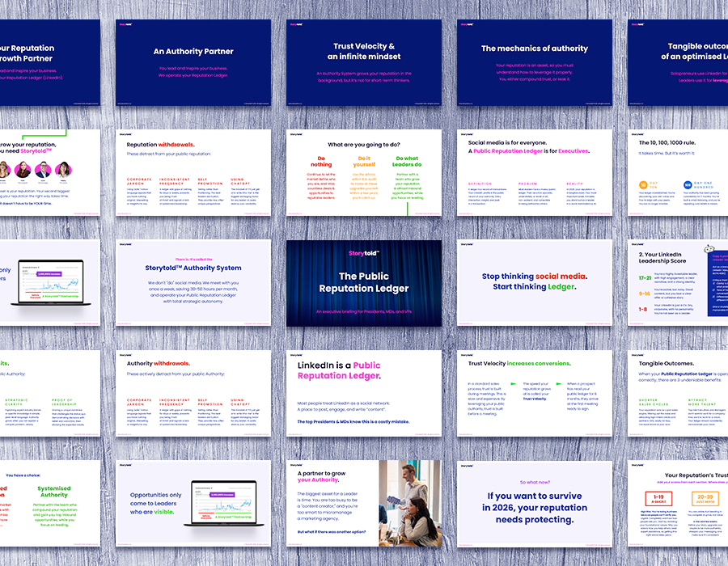The image size is (728, 566).
Task: Select the 'Tangible Outcomes.' heading
Action: (x=667, y=364)
